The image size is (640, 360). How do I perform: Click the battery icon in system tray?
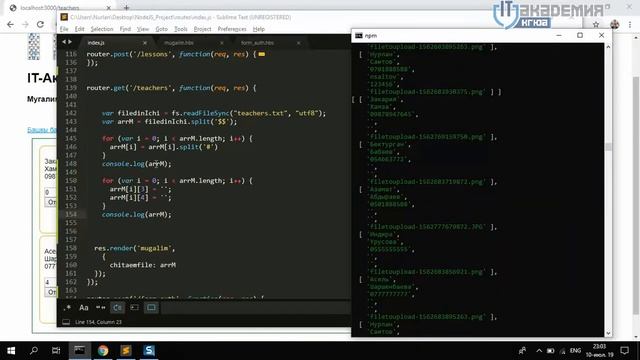click(x=551, y=351)
